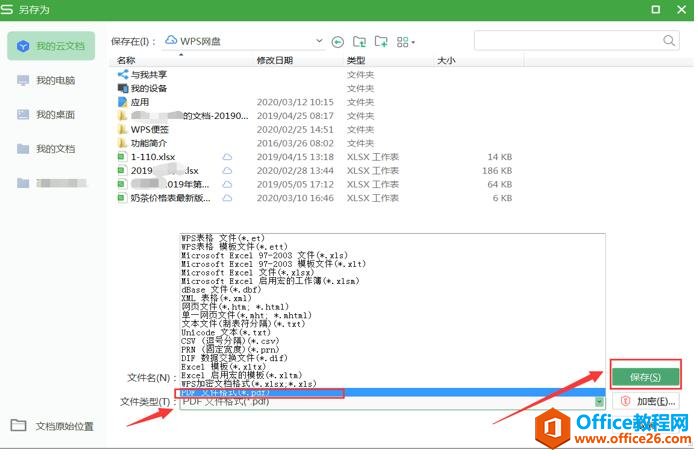Select the file 奶茶价格表最新版

(170, 198)
